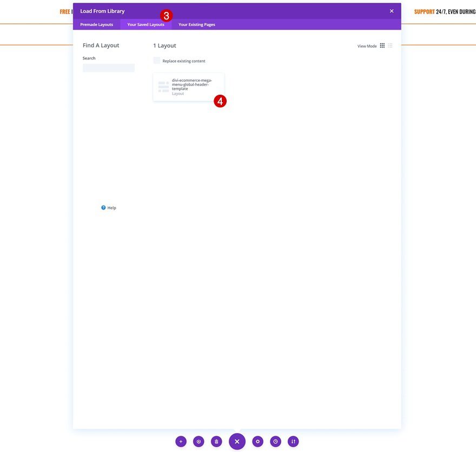Click the editing history clock icon
Viewport: 476px width, 452px height.
(274, 440)
